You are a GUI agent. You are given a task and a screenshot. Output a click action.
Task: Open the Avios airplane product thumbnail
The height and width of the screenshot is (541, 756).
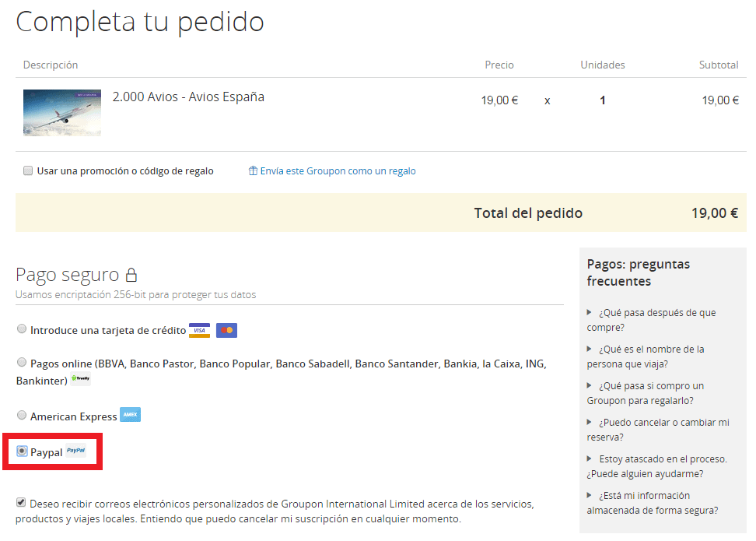[62, 112]
